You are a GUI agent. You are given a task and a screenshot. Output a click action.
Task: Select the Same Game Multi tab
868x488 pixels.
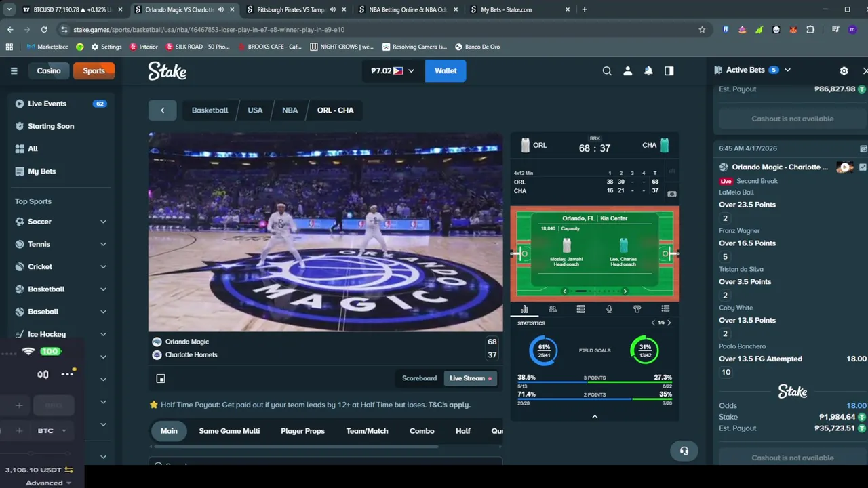(229, 431)
